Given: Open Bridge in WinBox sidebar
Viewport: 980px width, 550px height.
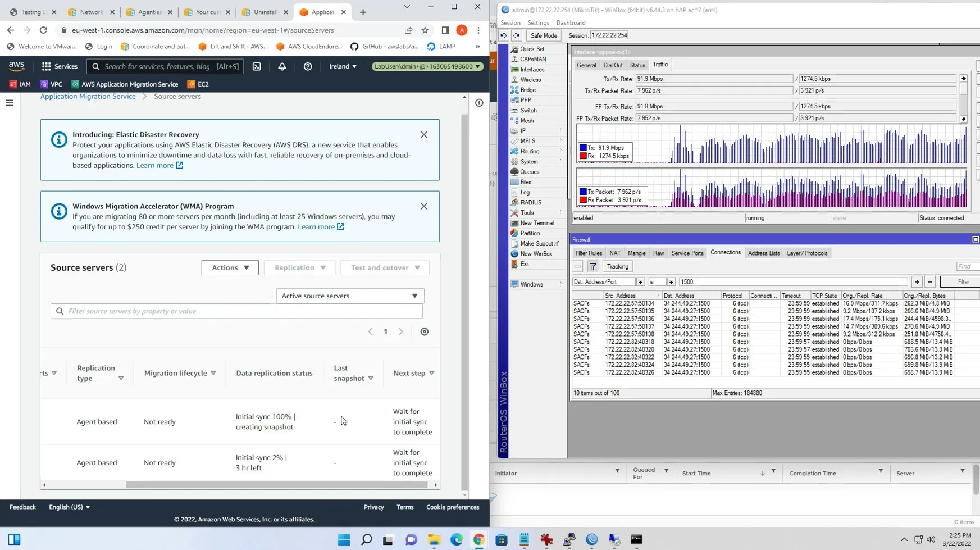Looking at the screenshot, I should pyautogui.click(x=528, y=90).
